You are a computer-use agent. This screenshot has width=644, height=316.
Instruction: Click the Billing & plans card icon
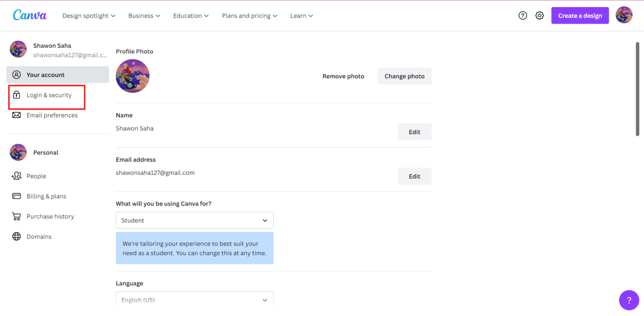(17, 196)
